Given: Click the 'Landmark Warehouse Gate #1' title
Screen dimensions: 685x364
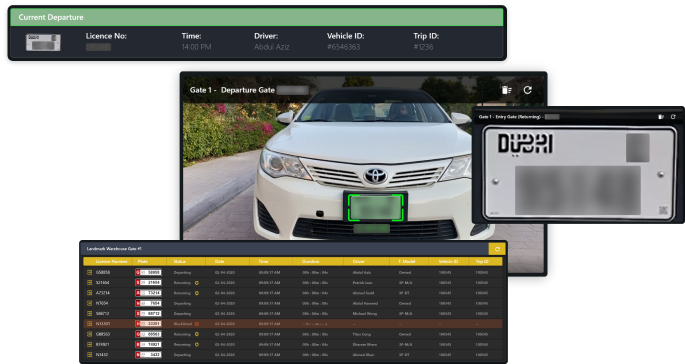Looking at the screenshot, I should pyautogui.click(x=114, y=249).
